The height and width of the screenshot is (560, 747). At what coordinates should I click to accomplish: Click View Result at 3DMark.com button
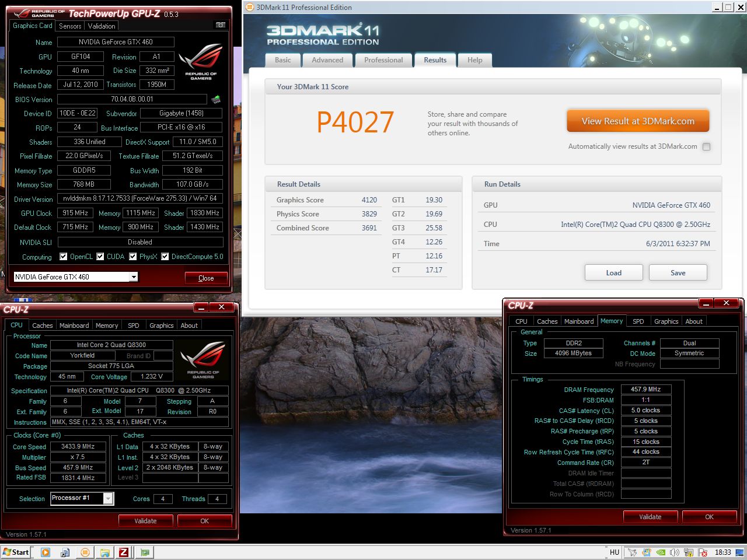[638, 121]
